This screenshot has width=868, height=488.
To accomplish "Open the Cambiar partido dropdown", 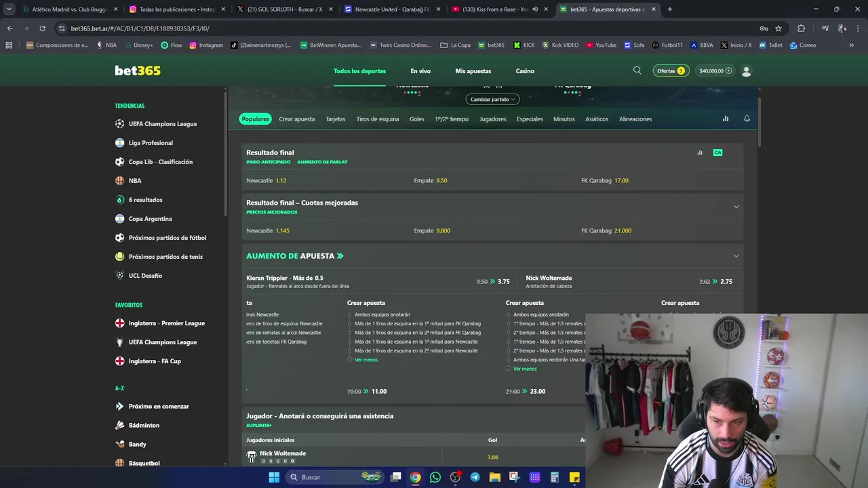I will (x=493, y=99).
